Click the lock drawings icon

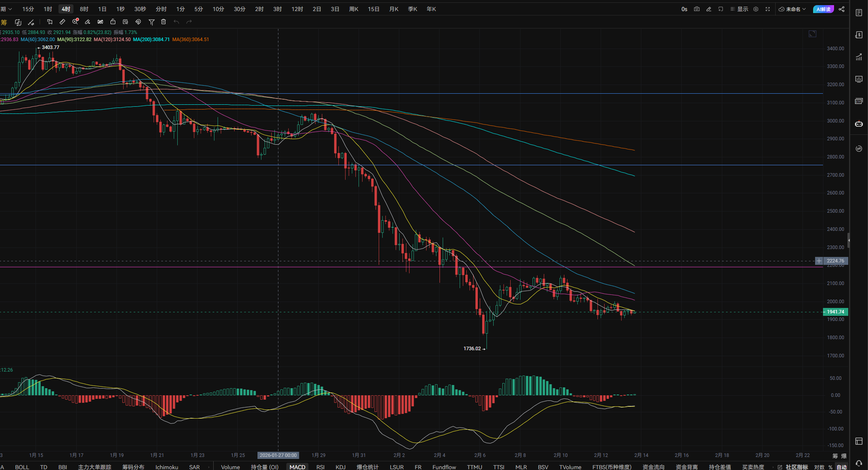pos(113,22)
